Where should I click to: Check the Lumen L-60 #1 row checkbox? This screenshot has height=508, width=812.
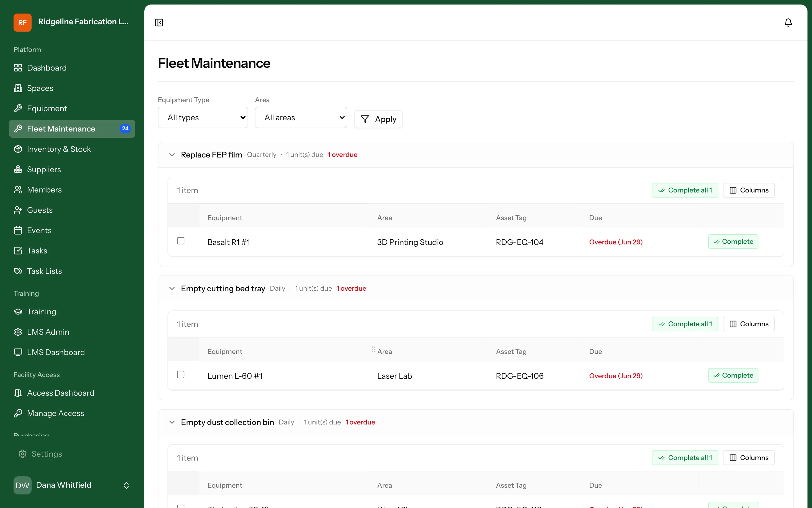click(x=181, y=375)
